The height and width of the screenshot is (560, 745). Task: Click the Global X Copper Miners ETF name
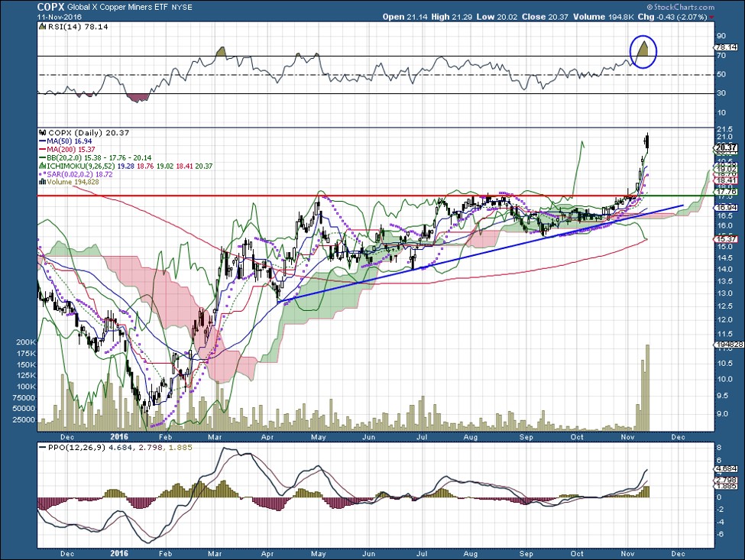point(118,8)
